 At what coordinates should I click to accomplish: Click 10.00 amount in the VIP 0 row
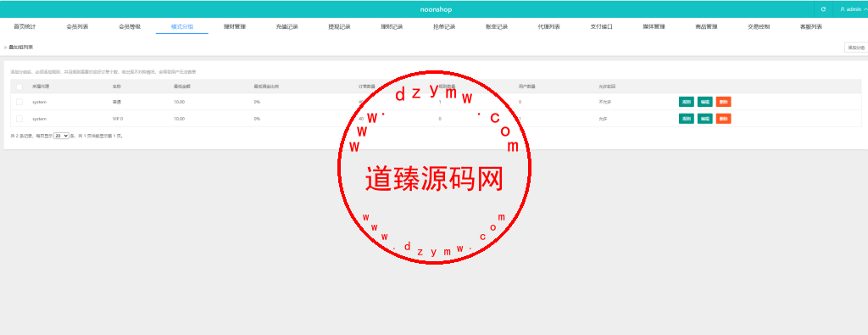pyautogui.click(x=179, y=119)
